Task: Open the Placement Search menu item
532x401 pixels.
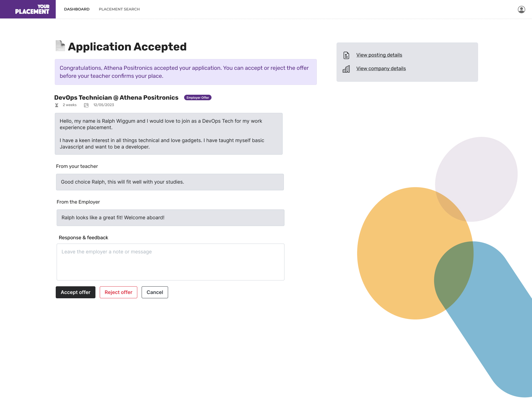Action: point(119,9)
